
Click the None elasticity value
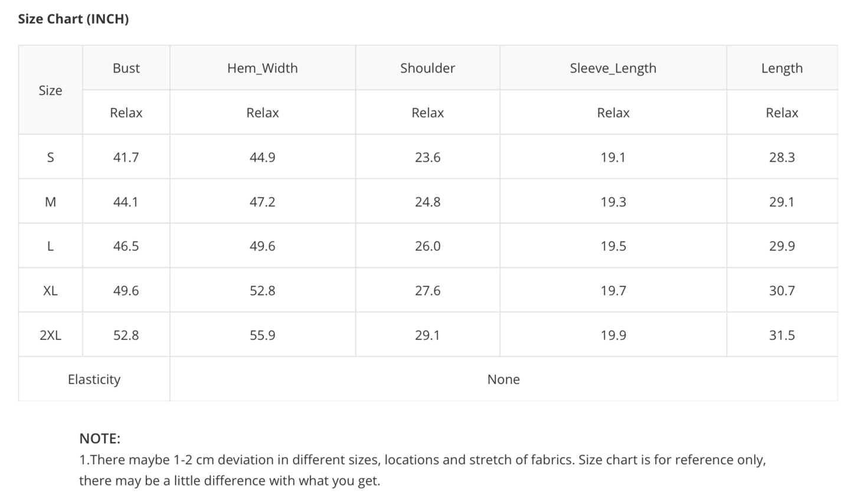coord(504,379)
